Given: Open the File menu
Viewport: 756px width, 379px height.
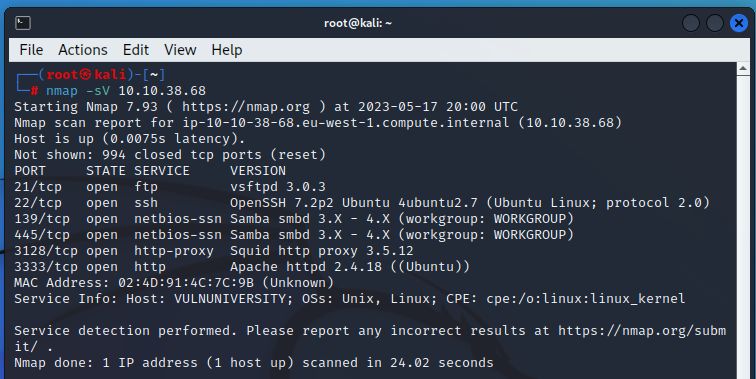Looking at the screenshot, I should click(31, 50).
